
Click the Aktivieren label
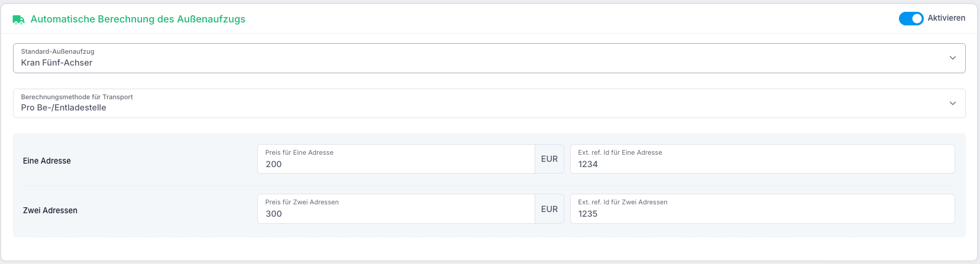tap(946, 18)
